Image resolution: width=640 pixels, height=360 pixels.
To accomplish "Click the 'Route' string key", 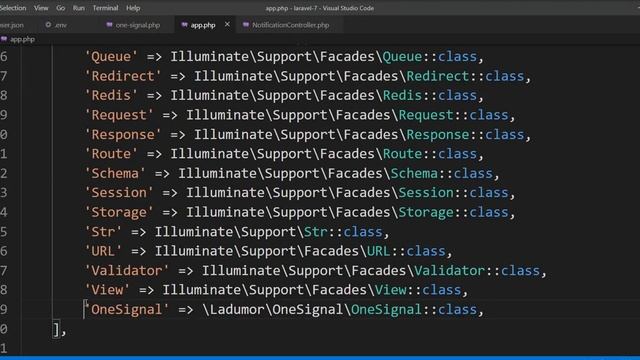I will (x=111, y=153).
